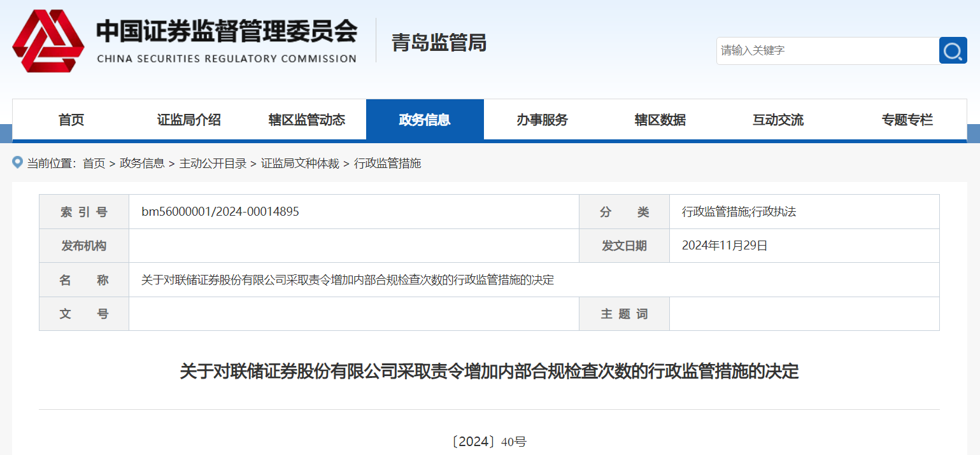
Task: Select index number bm56000001/2024-00014895
Action: (220, 212)
